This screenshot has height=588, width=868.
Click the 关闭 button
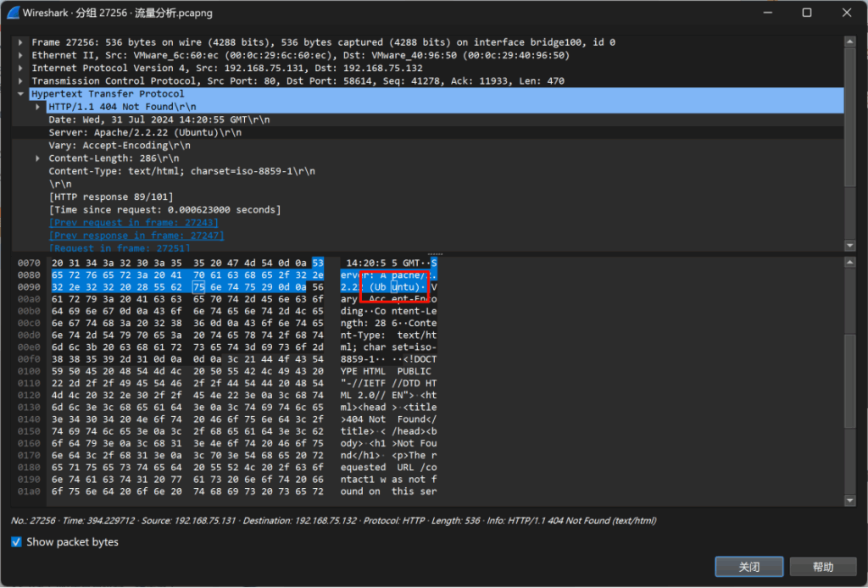click(x=748, y=567)
